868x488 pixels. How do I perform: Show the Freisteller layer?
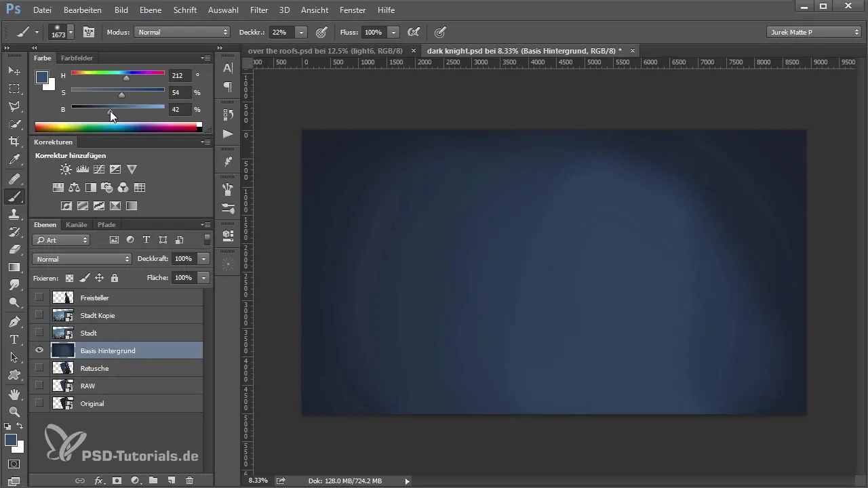(39, 298)
